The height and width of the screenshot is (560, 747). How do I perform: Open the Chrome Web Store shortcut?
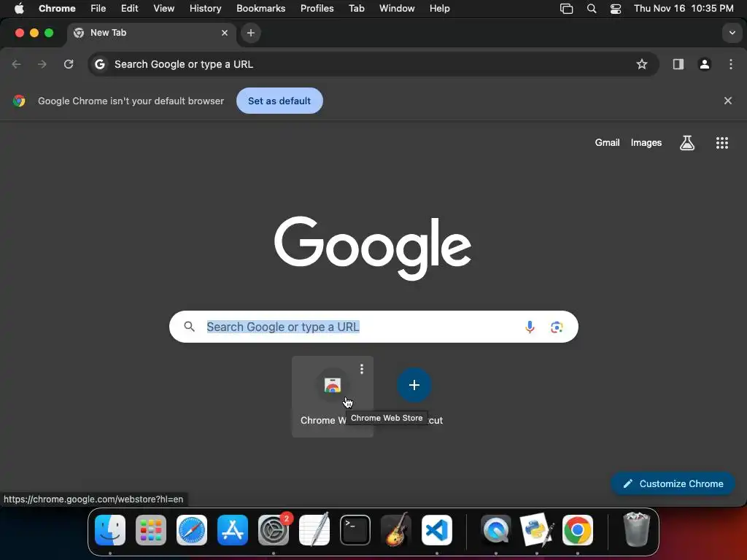pos(332,396)
